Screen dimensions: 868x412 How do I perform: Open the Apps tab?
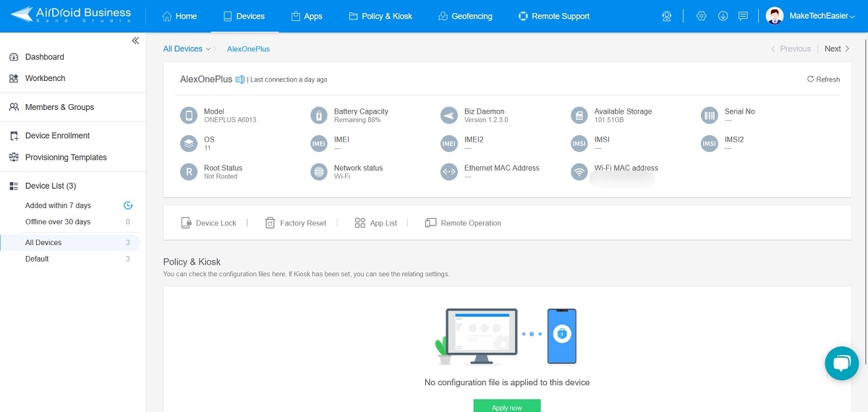click(x=307, y=16)
